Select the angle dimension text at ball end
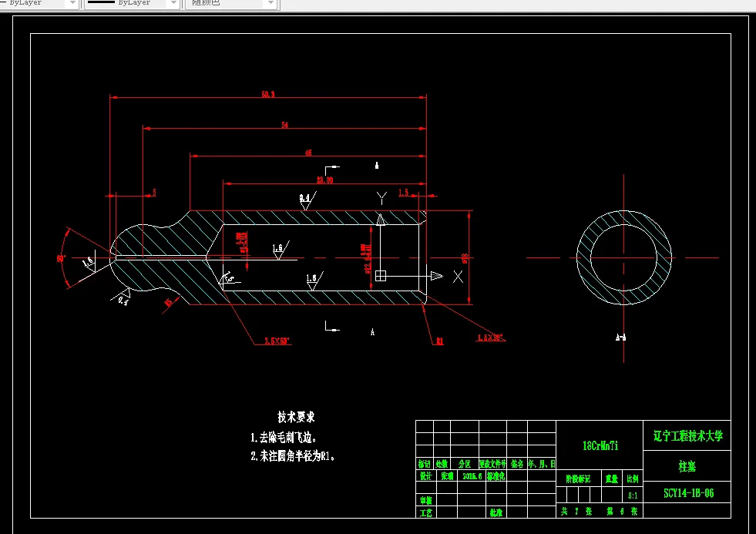Screen dimensions: 756x534 click(61, 258)
